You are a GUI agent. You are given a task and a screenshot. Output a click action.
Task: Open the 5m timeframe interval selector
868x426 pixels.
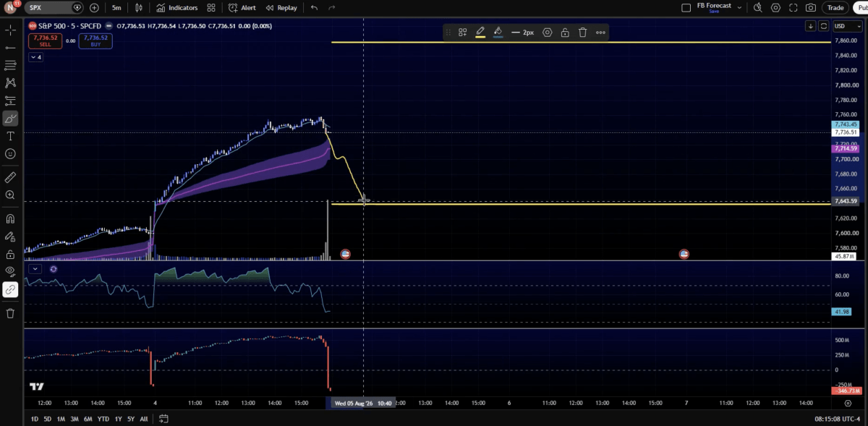(x=116, y=7)
